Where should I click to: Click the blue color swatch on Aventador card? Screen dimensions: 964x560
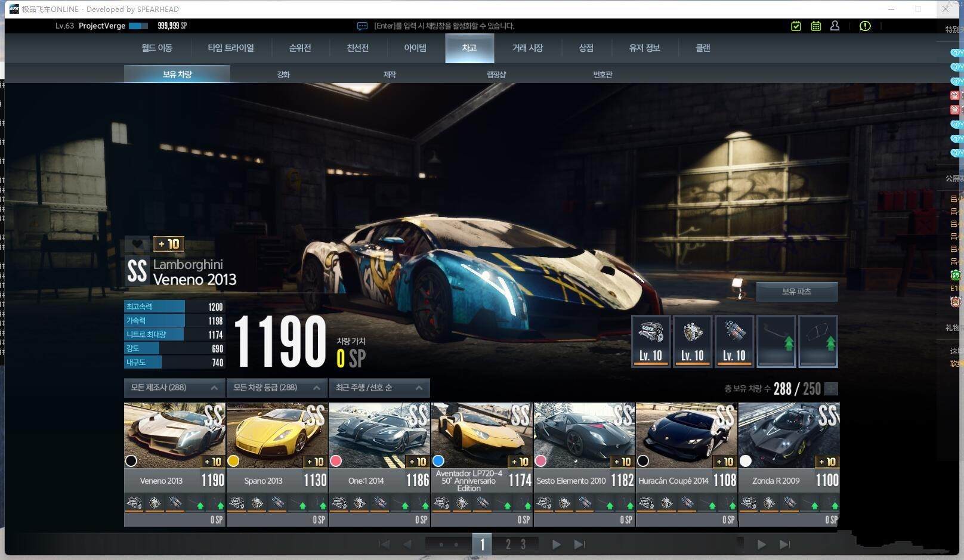click(x=438, y=460)
